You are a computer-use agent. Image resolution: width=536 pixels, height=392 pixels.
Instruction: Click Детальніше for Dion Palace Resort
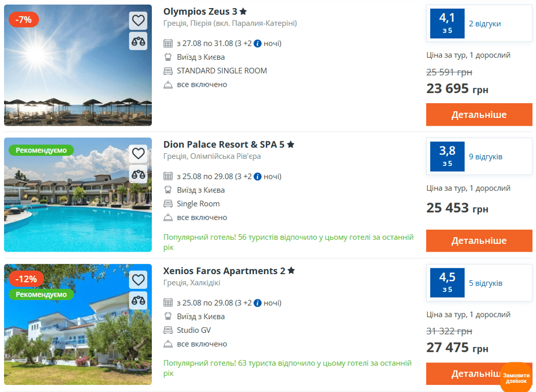point(479,241)
